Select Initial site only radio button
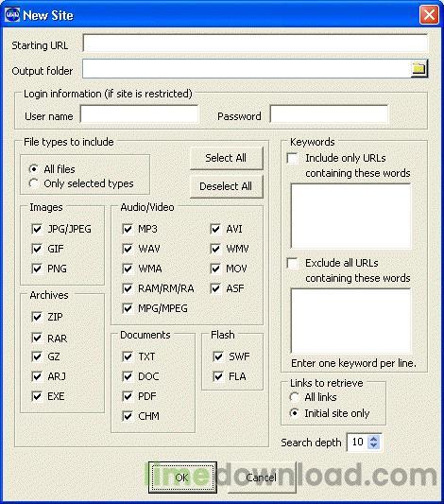Screen dimensions: 444x504 click(x=295, y=412)
